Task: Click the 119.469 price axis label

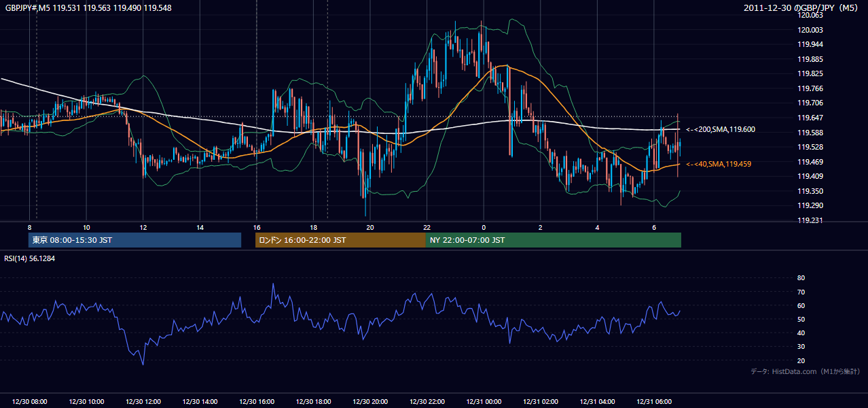Action: click(x=811, y=162)
